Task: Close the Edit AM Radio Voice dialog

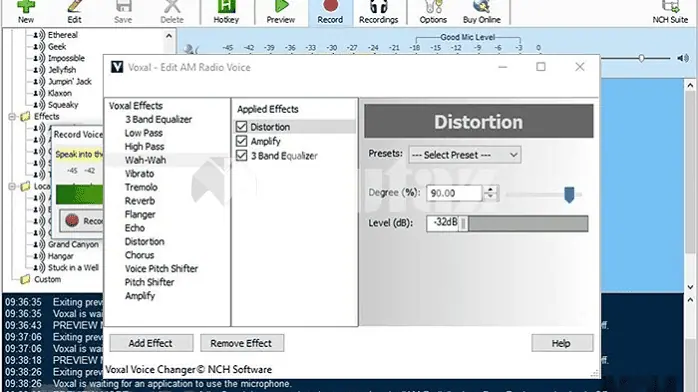Action: (580, 67)
